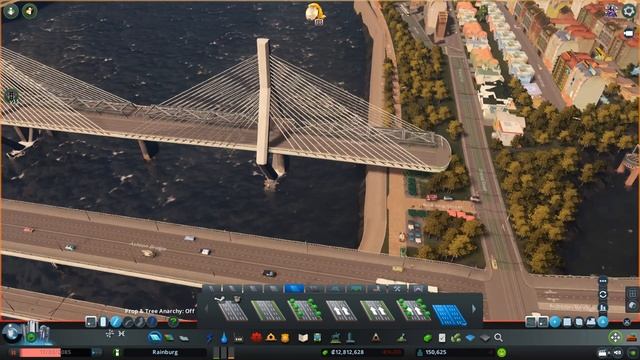Open the Fire Department icon
This screenshot has width=640, height=360.
271,338
